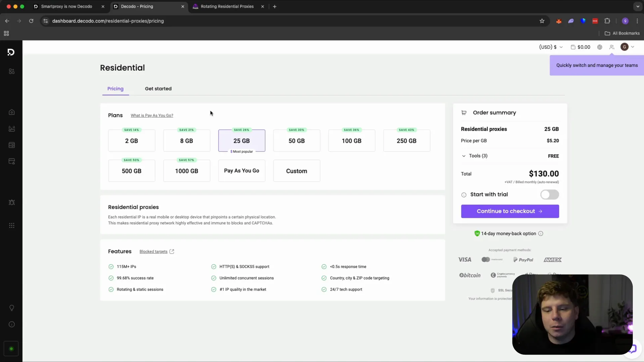Viewport: 644px width, 362px height.
Task: Click Continue to checkout
Action: point(510,212)
